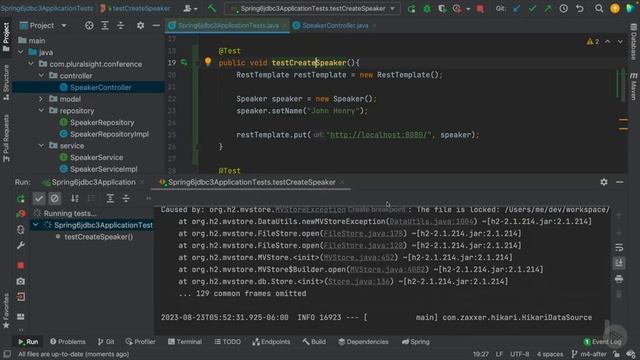
Task: Click the camera dump threads icon
Action: (x=21, y=281)
